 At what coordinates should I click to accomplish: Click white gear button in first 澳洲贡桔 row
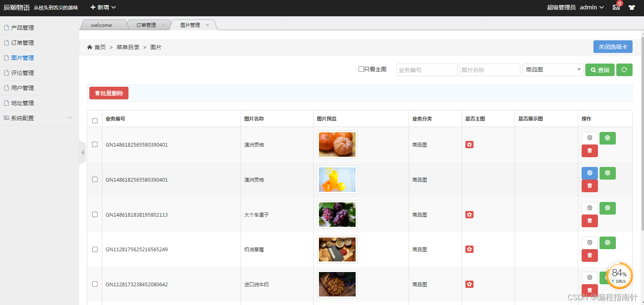590,138
